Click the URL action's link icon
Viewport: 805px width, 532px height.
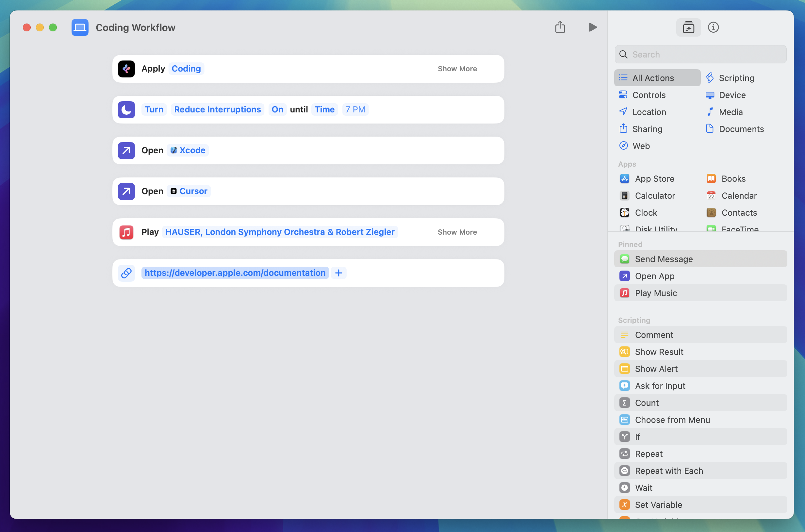(x=126, y=273)
